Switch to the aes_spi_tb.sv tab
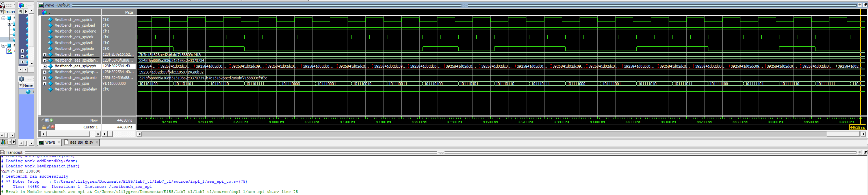Viewport: 868px width, 195px height. 81,142
